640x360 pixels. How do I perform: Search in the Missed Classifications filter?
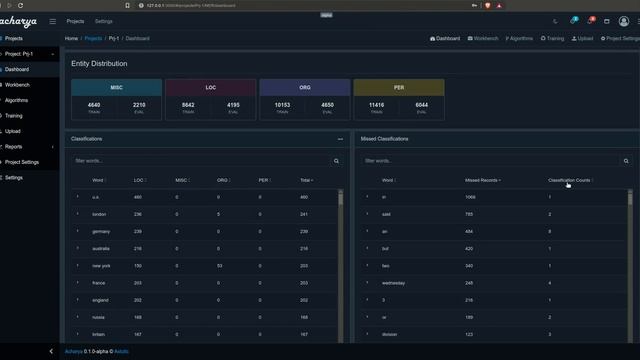(x=626, y=161)
